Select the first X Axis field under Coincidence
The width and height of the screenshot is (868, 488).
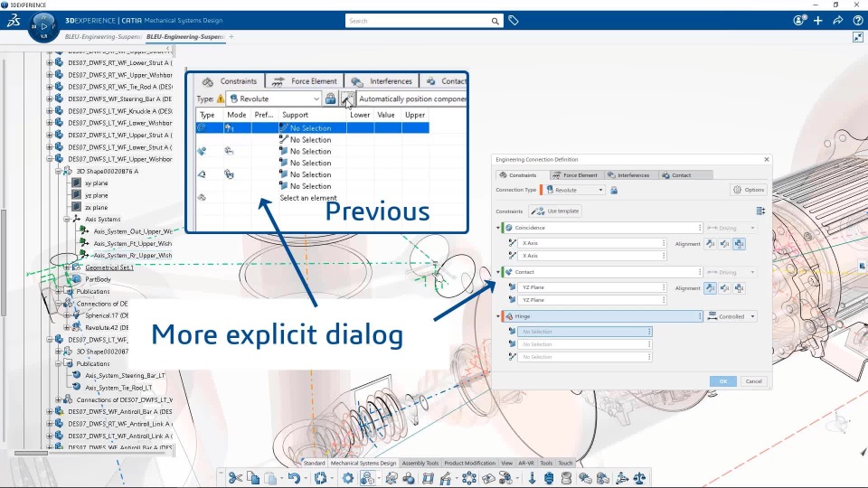(592, 243)
